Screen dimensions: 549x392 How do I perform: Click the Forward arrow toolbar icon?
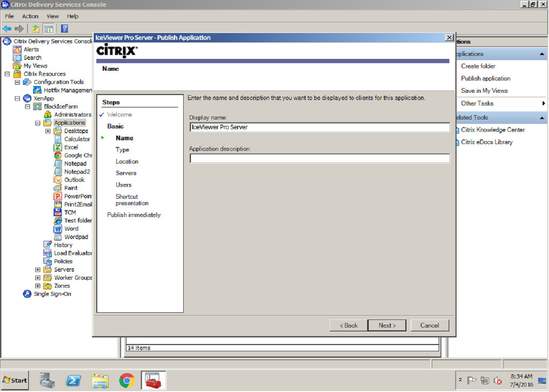[20, 29]
